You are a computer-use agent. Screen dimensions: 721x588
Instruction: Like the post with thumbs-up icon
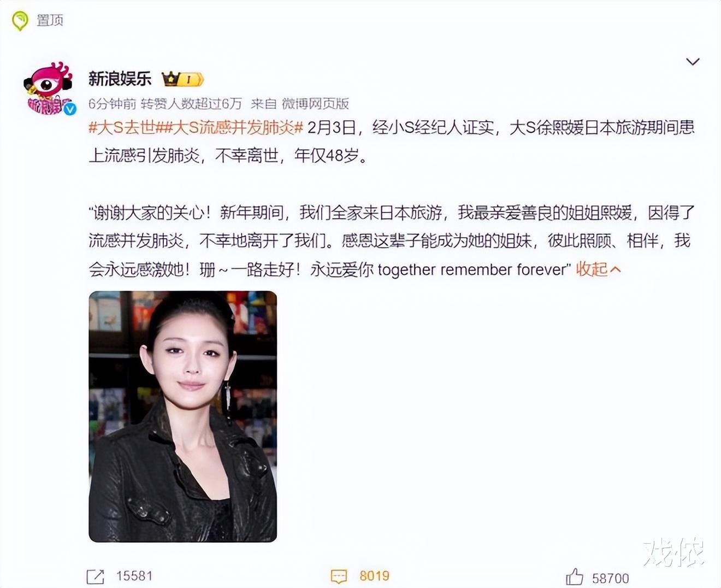tap(575, 577)
